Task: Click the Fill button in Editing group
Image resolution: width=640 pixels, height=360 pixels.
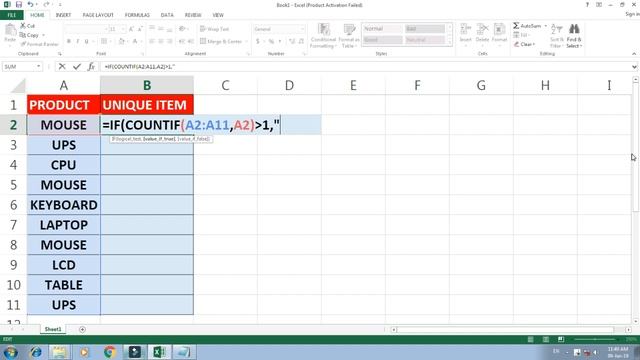Action: point(521,35)
